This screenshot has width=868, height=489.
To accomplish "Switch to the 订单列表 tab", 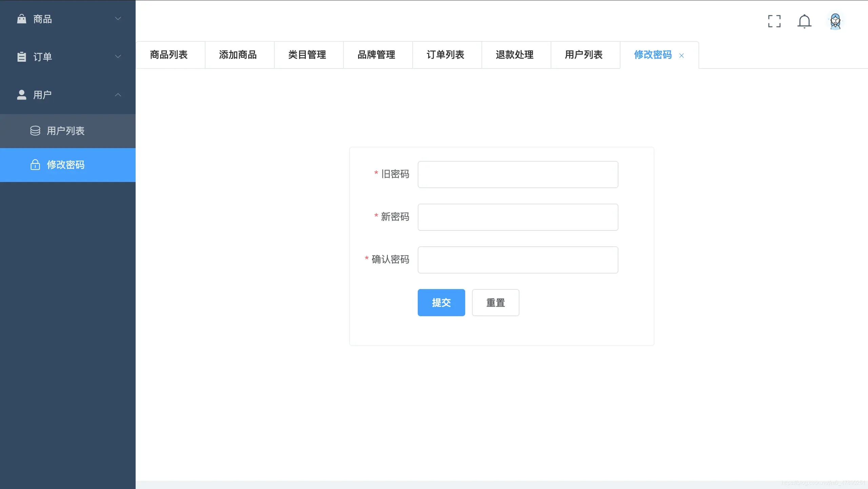I will coord(446,55).
